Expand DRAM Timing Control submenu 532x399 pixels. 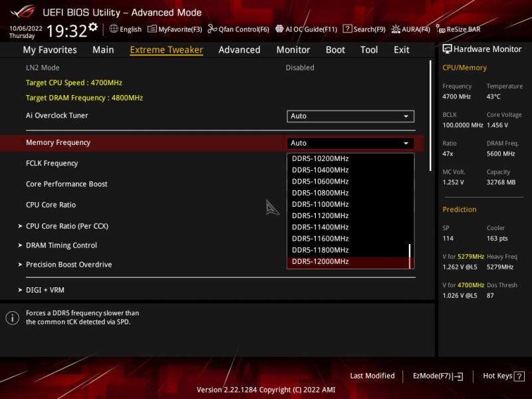[61, 245]
